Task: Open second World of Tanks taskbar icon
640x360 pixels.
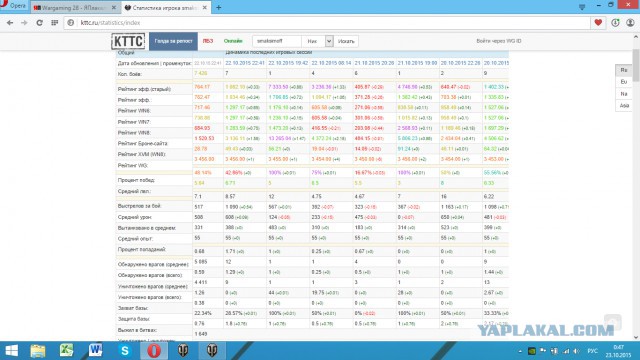Action: [x=212, y=351]
